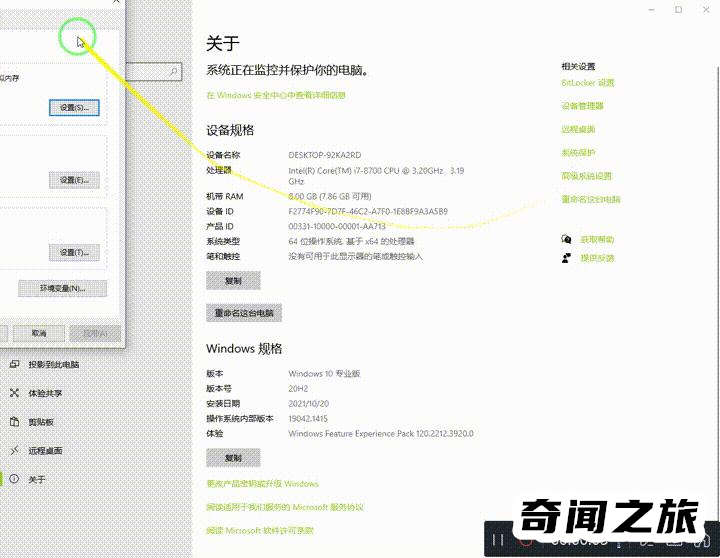This screenshot has height=558, width=720.
Task: Click the 设置(E)... button in the dialog
Action: coord(74,180)
